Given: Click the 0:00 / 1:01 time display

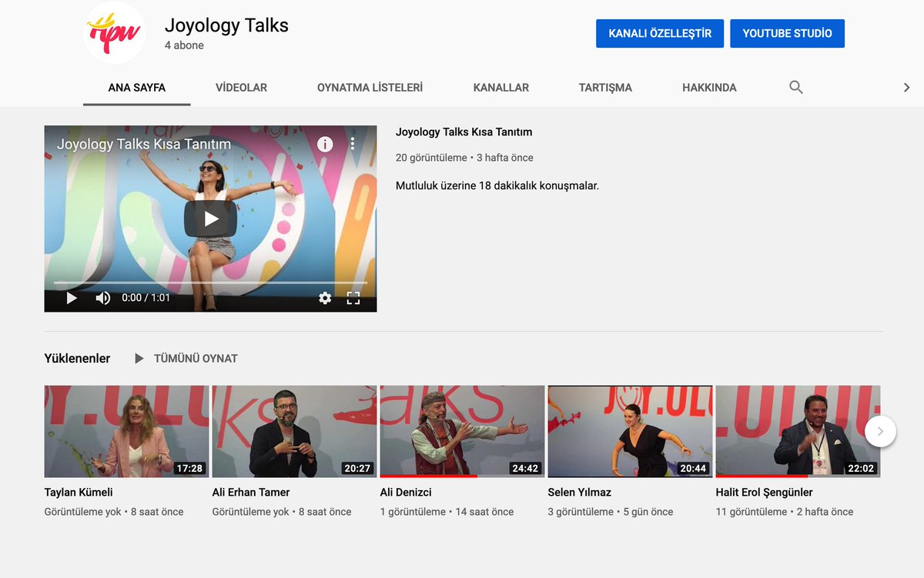Looking at the screenshot, I should (x=146, y=298).
